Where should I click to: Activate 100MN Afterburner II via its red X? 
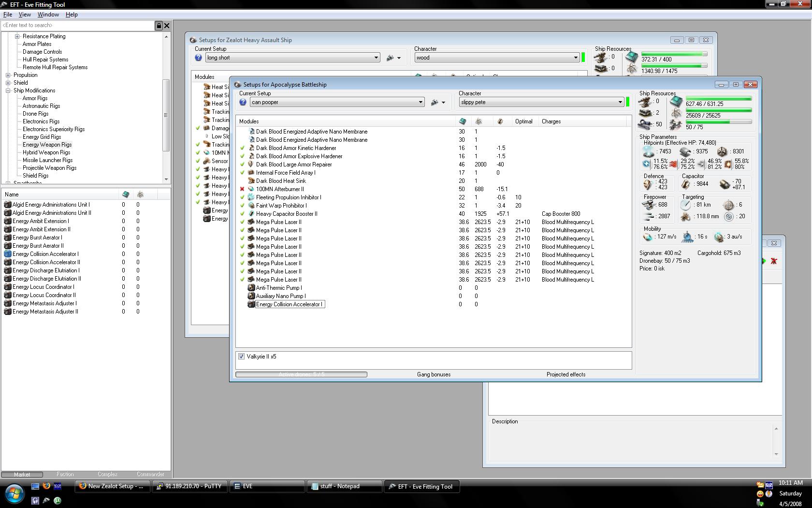tap(243, 189)
